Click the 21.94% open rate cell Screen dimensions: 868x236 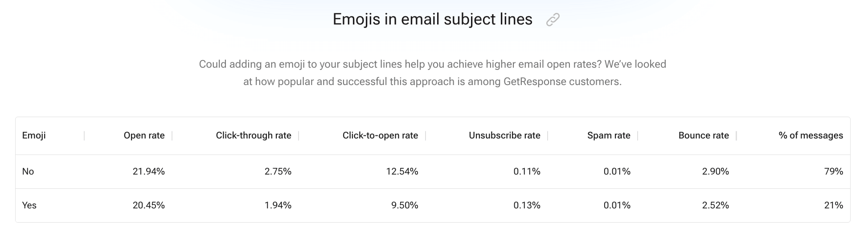(x=148, y=171)
